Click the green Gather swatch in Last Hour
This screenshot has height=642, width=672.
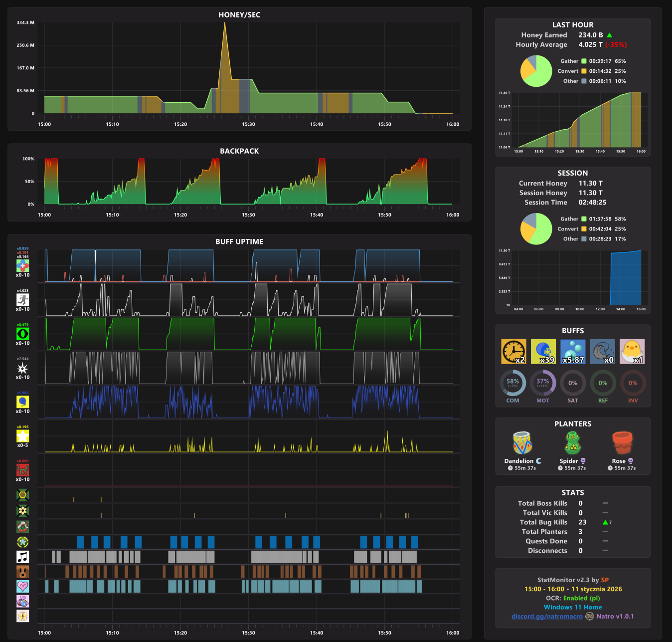[584, 61]
